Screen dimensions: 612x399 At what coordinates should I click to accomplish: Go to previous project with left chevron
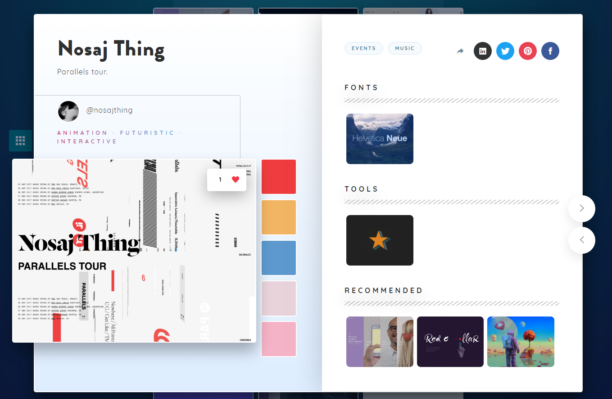click(x=582, y=240)
